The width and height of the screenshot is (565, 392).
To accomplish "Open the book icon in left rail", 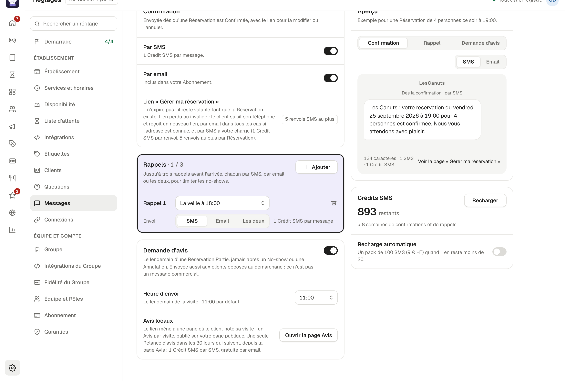I will 12,57.
